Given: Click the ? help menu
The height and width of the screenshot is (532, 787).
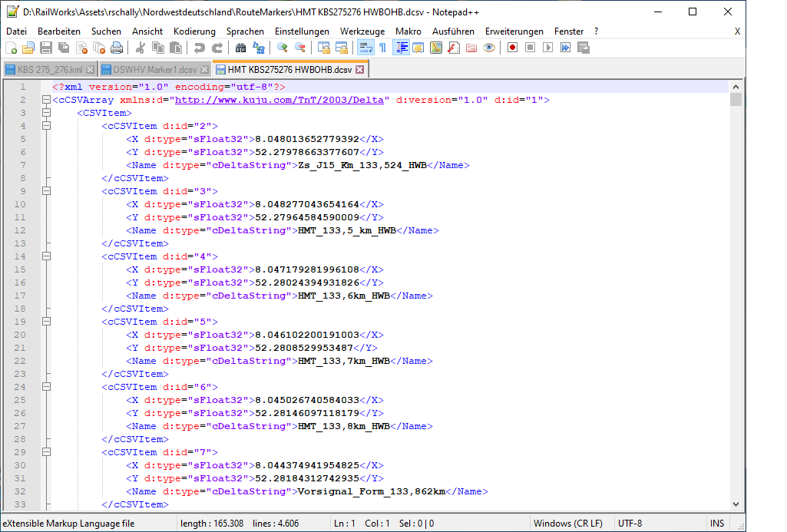Looking at the screenshot, I should [596, 31].
